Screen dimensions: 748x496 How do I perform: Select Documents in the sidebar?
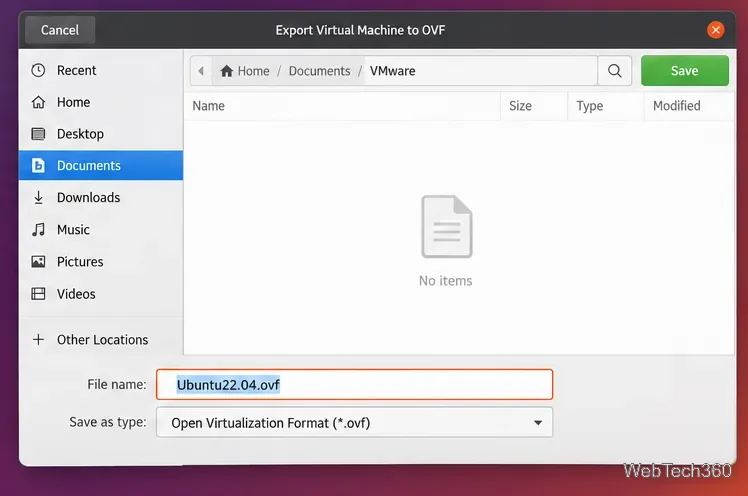point(101,165)
